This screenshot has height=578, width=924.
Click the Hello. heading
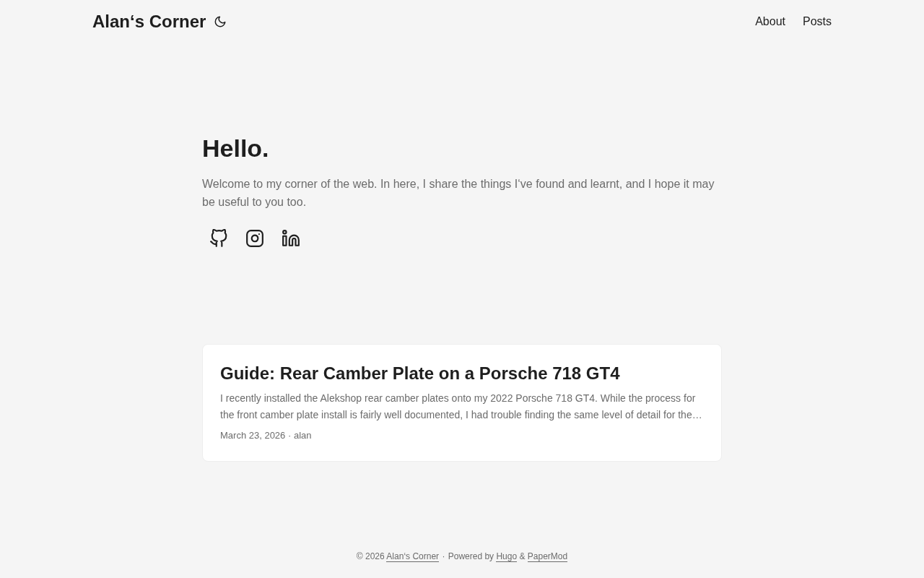[235, 149]
